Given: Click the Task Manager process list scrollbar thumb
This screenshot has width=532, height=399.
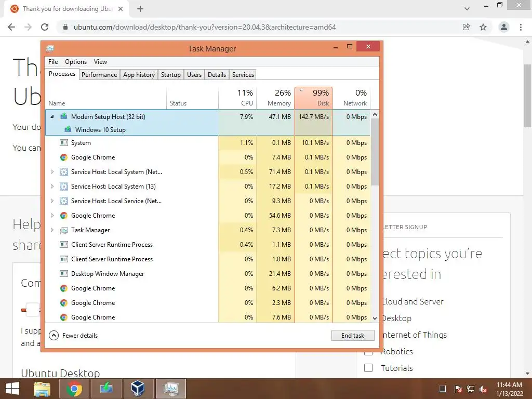Looking at the screenshot, I should click(375, 152).
